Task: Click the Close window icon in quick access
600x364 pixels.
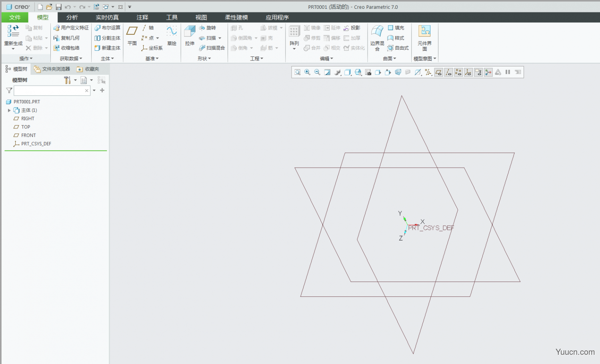Action: (120, 7)
